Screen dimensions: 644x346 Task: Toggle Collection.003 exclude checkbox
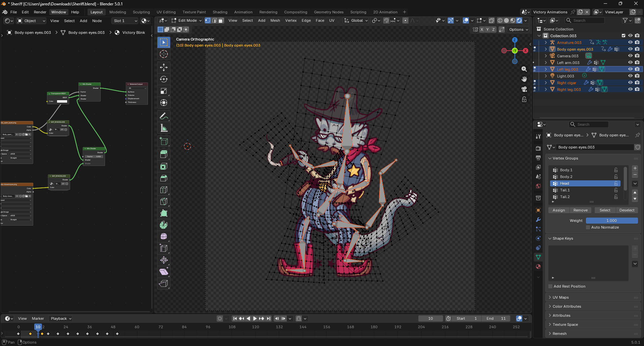(x=624, y=36)
